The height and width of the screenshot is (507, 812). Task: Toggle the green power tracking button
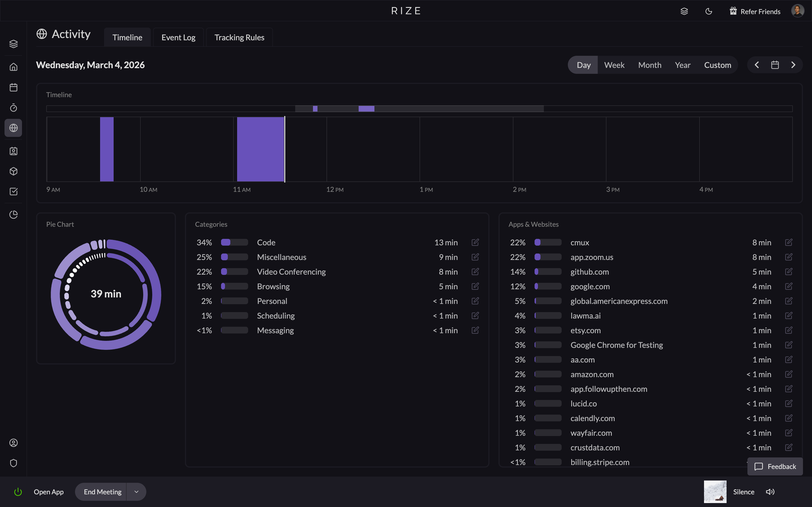(x=18, y=492)
